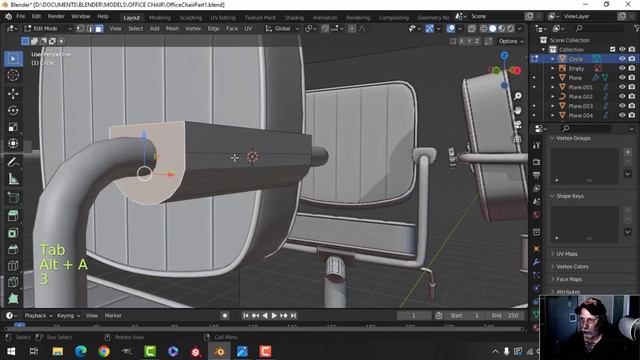The image size is (640, 360).
Task: Open File Explorer from Windows taskbar
Action: [58, 351]
